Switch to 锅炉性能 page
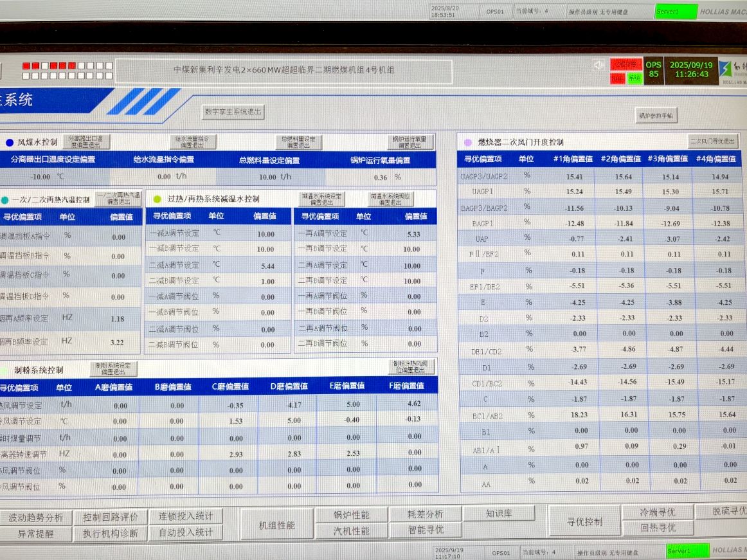747x560 pixels. coord(352,515)
